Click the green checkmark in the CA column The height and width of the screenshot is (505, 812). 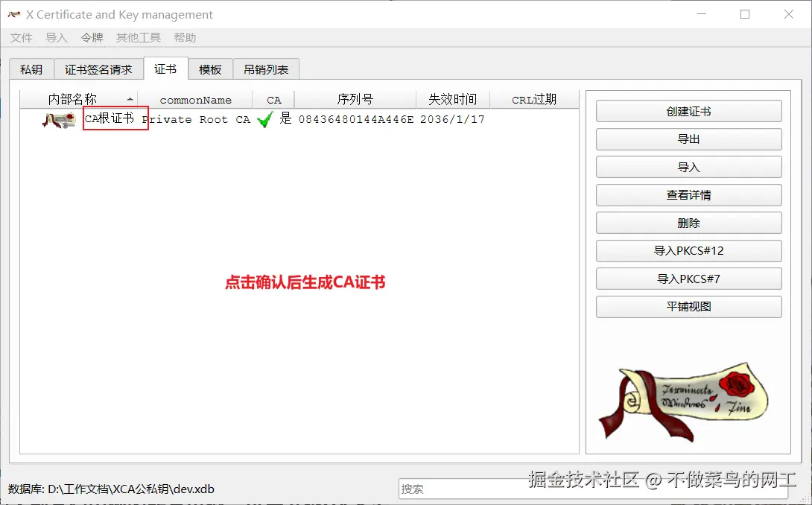(x=264, y=119)
